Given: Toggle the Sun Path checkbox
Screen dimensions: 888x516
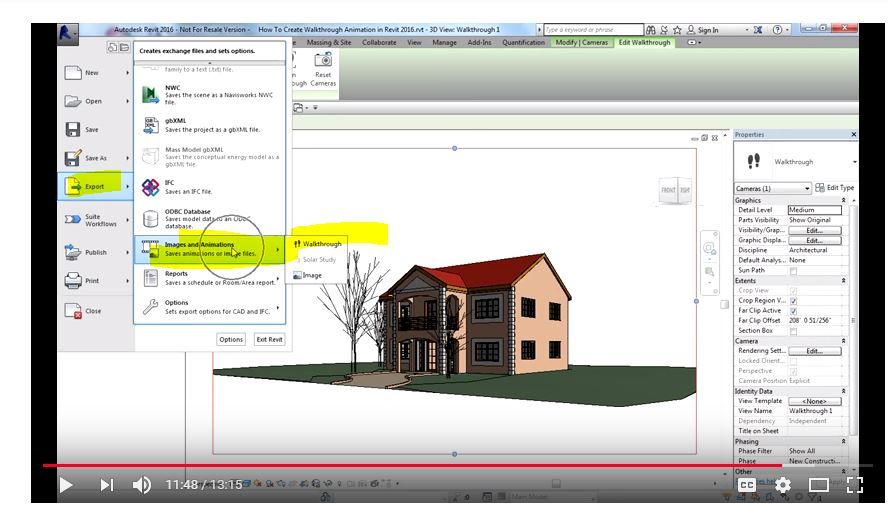Looking at the screenshot, I should pos(793,271).
